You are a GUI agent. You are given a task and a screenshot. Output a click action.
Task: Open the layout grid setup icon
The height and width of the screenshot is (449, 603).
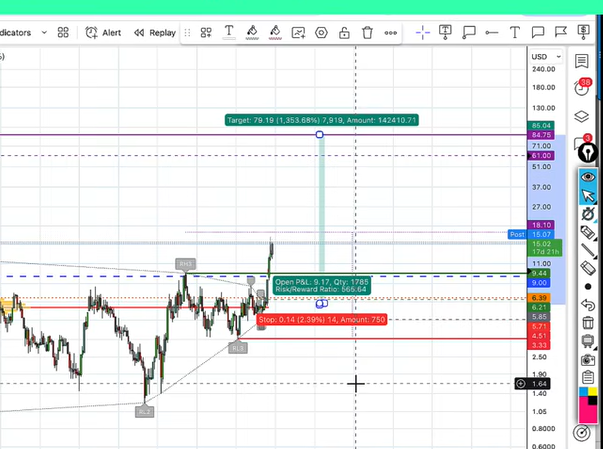63,33
